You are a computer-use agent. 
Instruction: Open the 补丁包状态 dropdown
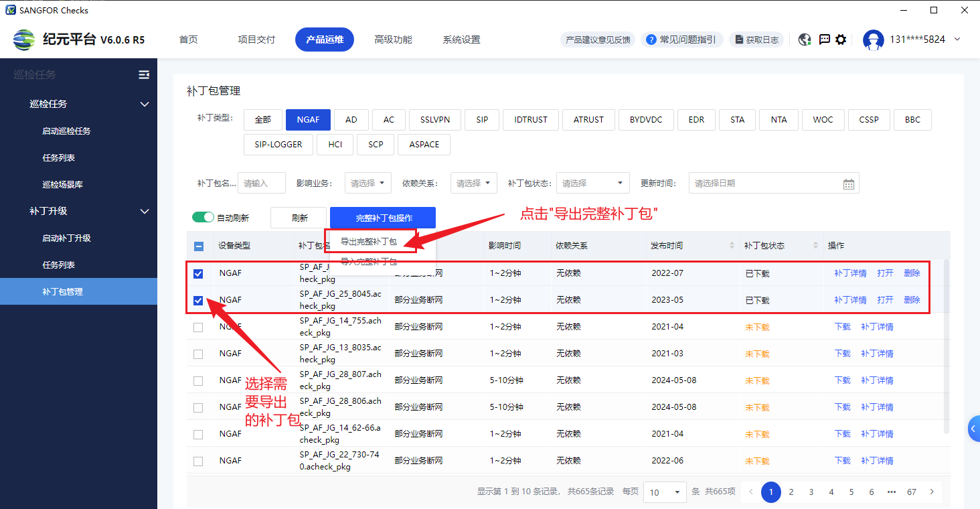592,184
